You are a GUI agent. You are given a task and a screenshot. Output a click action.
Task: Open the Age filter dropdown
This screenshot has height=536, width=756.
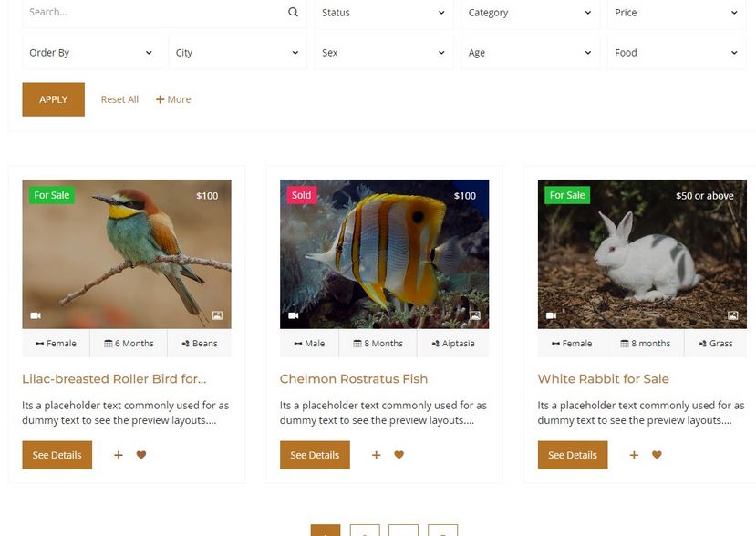tap(531, 53)
